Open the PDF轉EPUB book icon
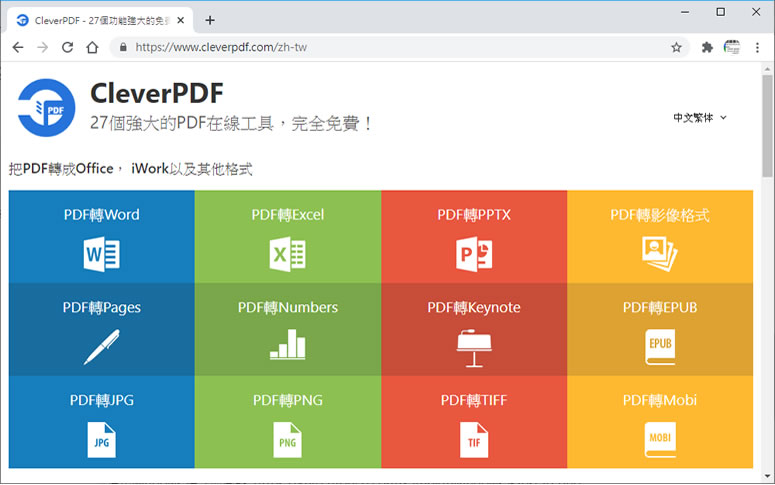 (660, 346)
